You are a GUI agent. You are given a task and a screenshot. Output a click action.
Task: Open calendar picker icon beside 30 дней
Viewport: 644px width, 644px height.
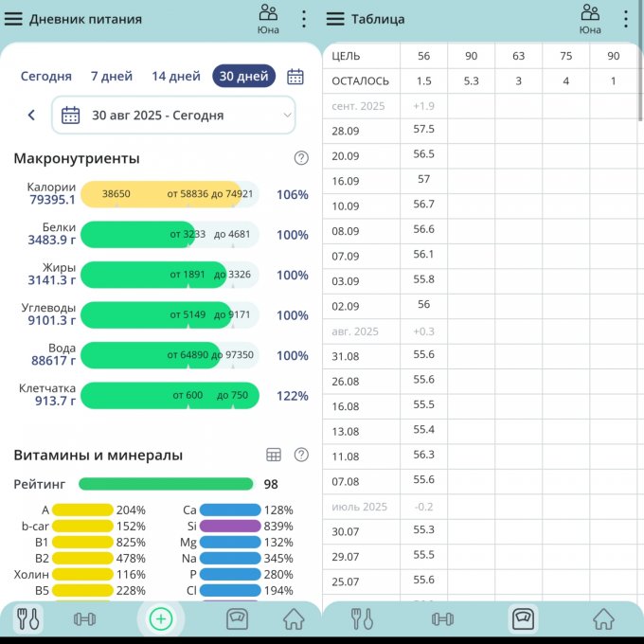(x=295, y=77)
